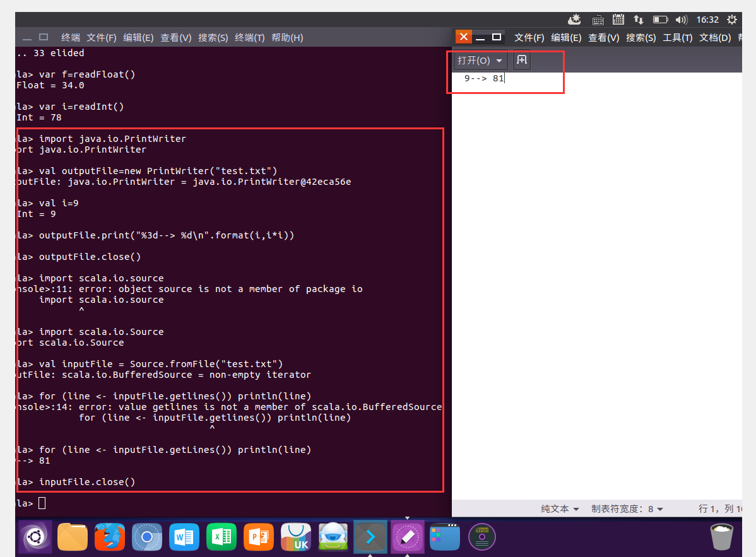Click the terminal prompt cursor at bottom
Viewport: 756px width, 557px height.
pos(42,503)
